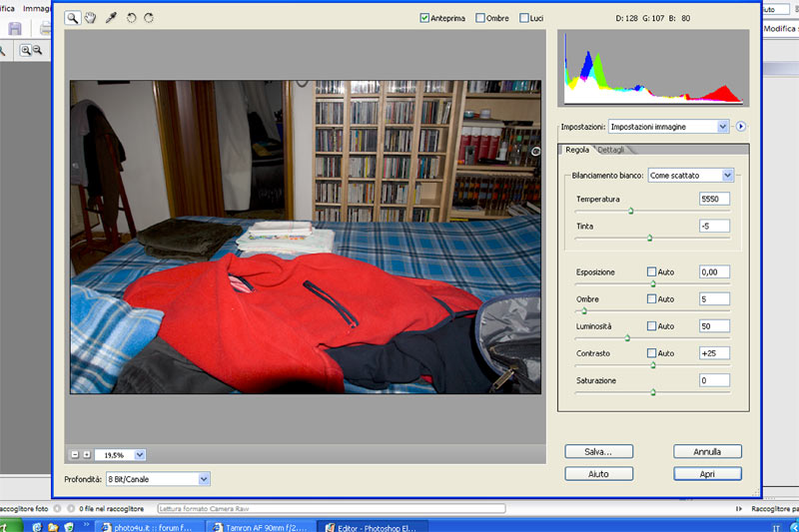Click the zoom out magnifier in Editor toolbar

[37, 50]
